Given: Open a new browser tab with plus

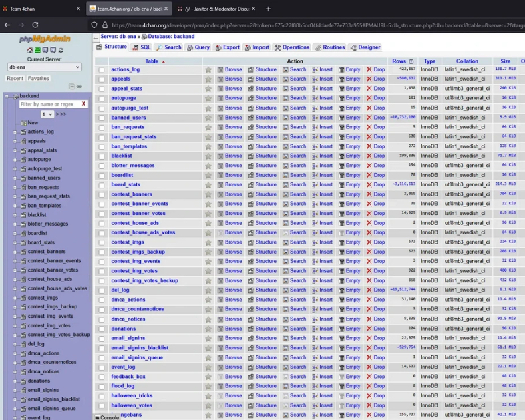Looking at the screenshot, I should point(268,9).
